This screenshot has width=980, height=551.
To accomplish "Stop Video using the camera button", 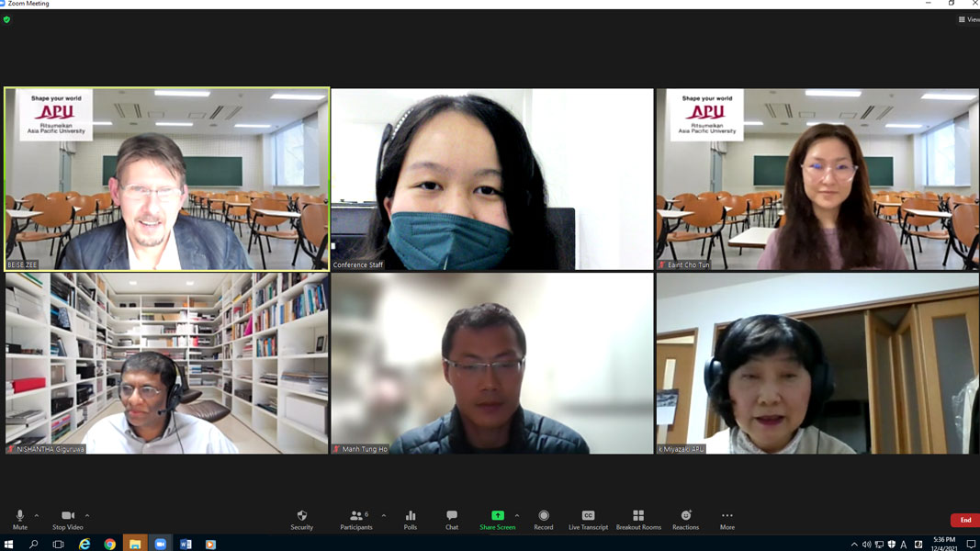I will click(x=67, y=519).
